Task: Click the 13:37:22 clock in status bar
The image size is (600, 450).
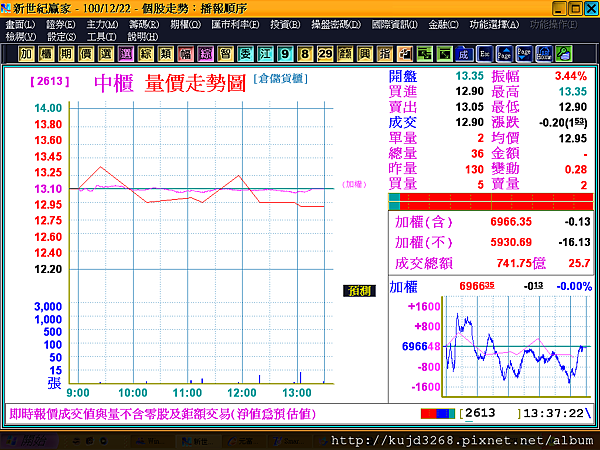Action: (553, 413)
